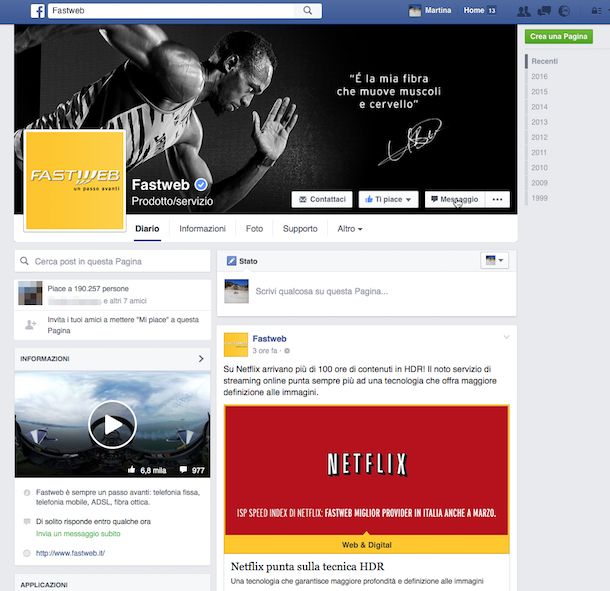The image size is (610, 591).
Task: Click the Fastweb post author name
Action: click(x=269, y=338)
